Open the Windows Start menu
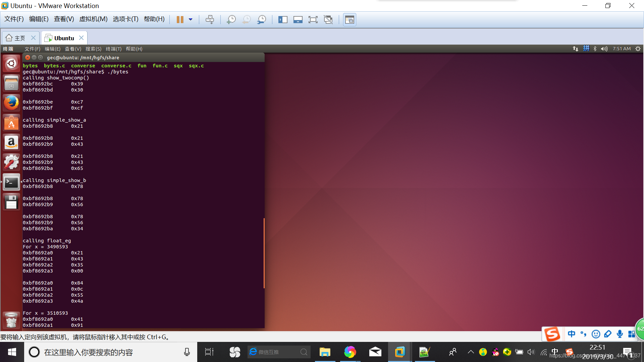The width and height of the screenshot is (644, 362). tap(12, 352)
